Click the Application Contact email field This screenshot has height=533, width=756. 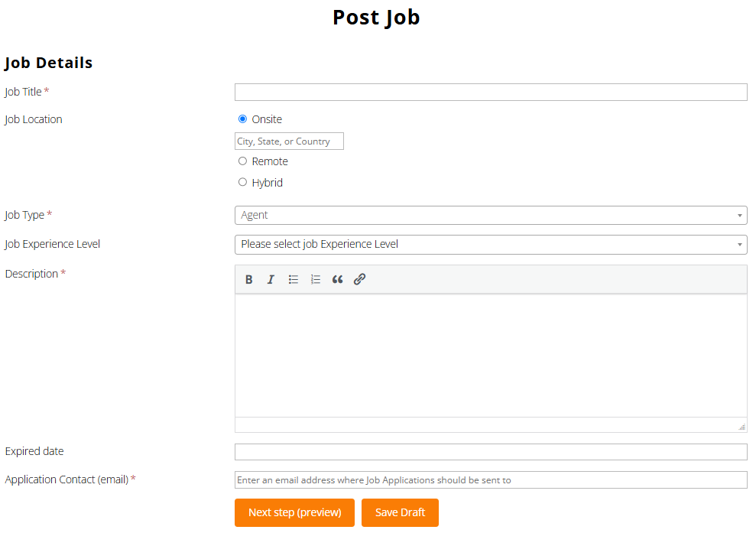tap(491, 480)
